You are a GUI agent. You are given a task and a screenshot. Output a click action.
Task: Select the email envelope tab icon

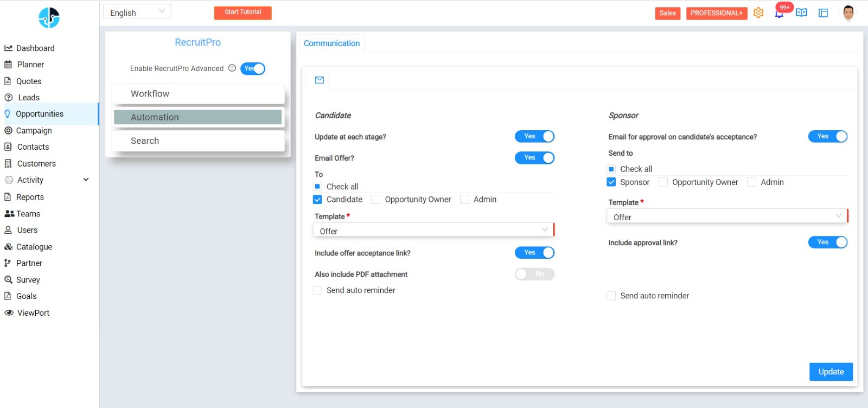tap(320, 80)
